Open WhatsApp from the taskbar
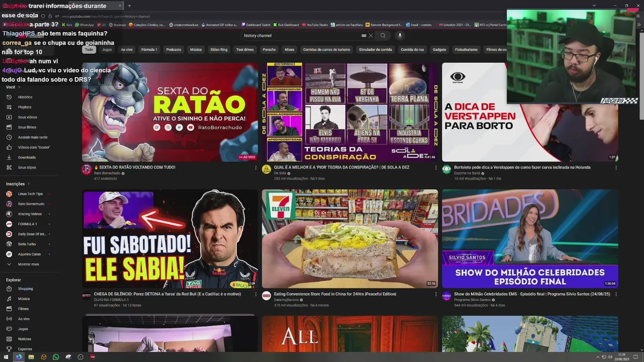The width and height of the screenshot is (644, 362). [56, 357]
